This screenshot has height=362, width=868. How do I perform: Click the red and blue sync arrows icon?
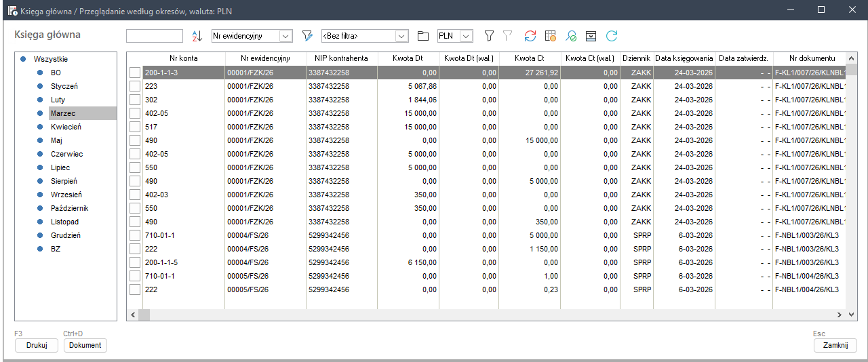[530, 36]
